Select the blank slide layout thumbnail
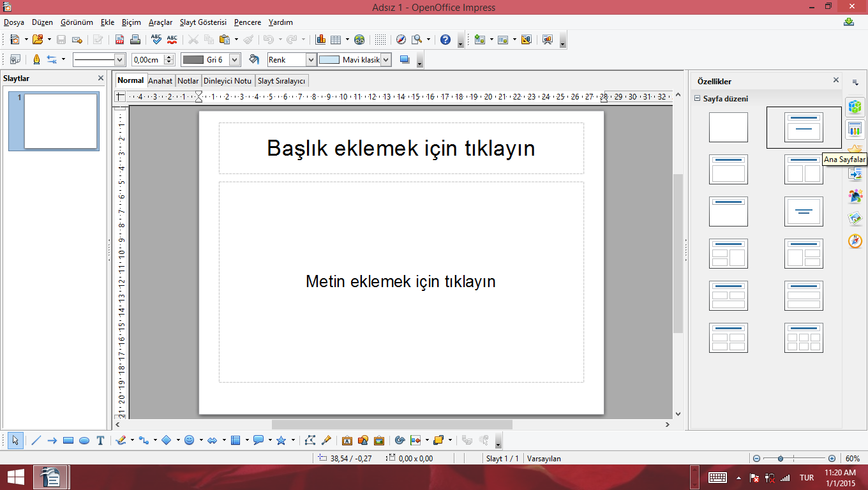The height and width of the screenshot is (490, 868). pos(728,127)
